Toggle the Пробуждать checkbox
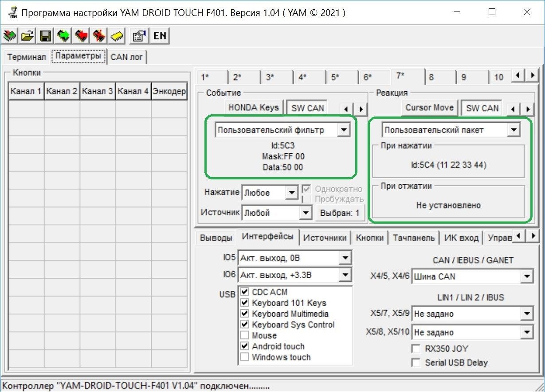The image size is (545, 392). click(x=306, y=199)
